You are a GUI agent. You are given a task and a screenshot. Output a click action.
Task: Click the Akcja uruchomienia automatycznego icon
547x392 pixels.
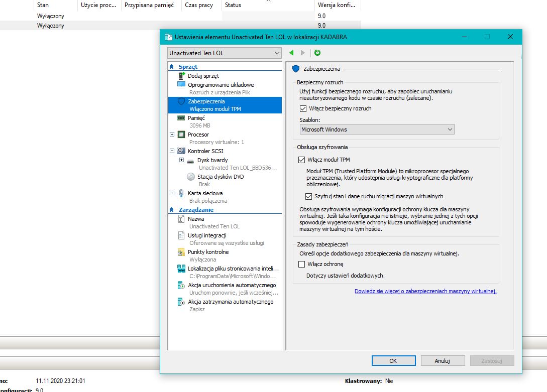pyautogui.click(x=181, y=285)
